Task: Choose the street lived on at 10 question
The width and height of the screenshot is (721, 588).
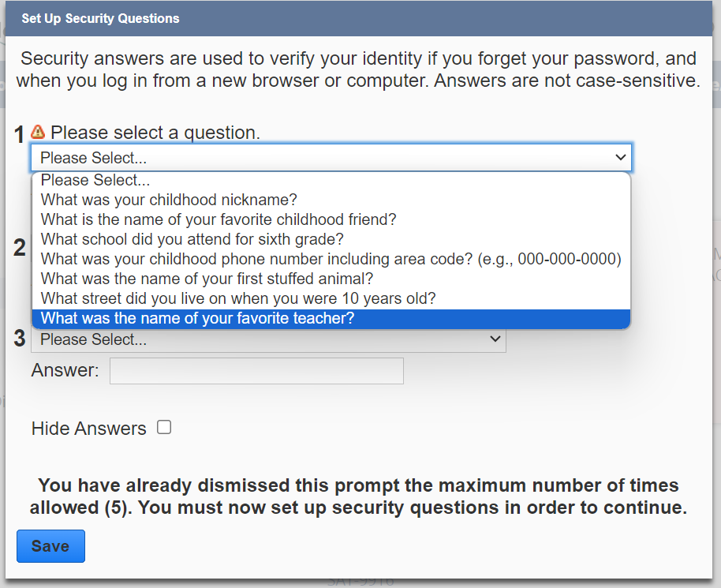Action: tap(238, 298)
